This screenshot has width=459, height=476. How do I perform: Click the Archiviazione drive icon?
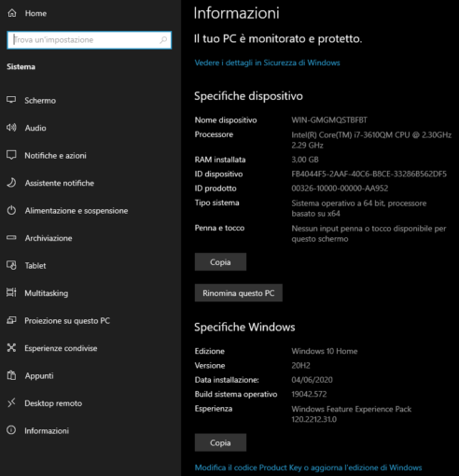point(11,238)
